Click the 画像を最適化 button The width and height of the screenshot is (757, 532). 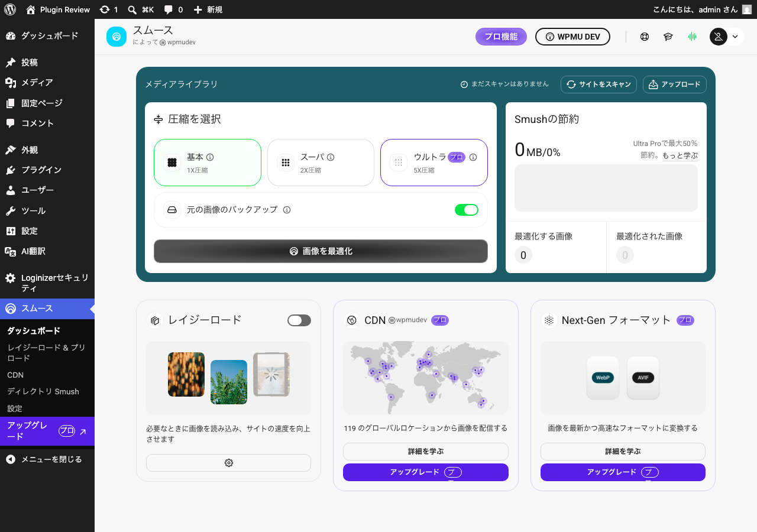click(321, 251)
